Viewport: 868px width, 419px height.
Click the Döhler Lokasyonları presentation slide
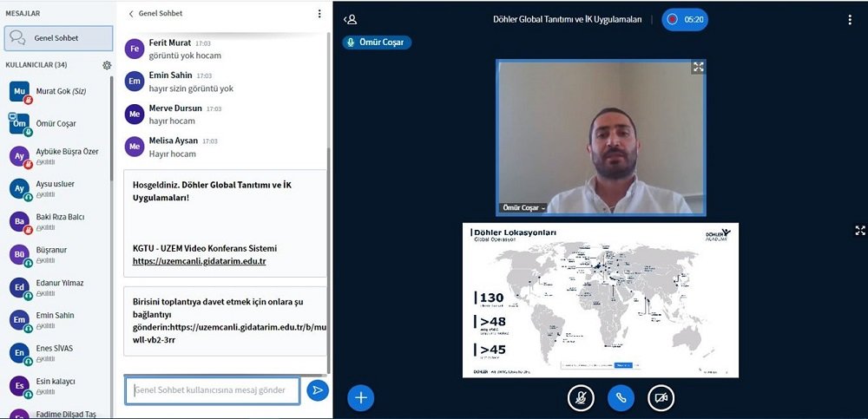600,300
